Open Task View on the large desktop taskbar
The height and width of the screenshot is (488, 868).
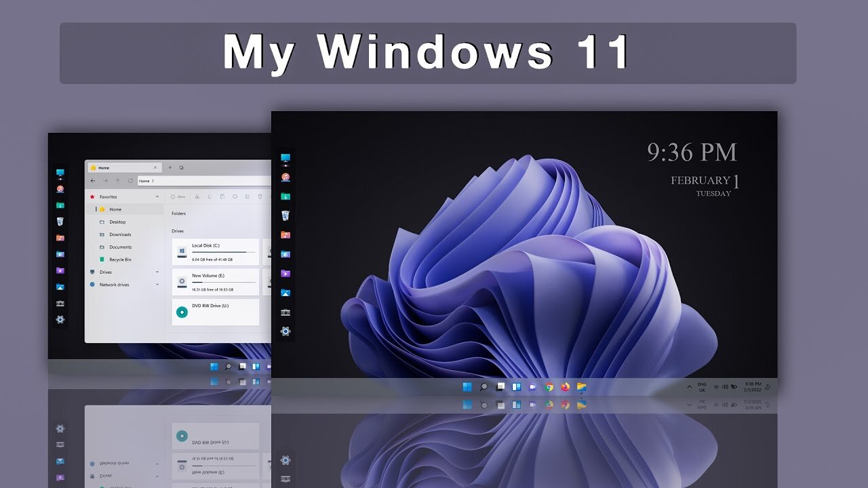tap(500, 387)
